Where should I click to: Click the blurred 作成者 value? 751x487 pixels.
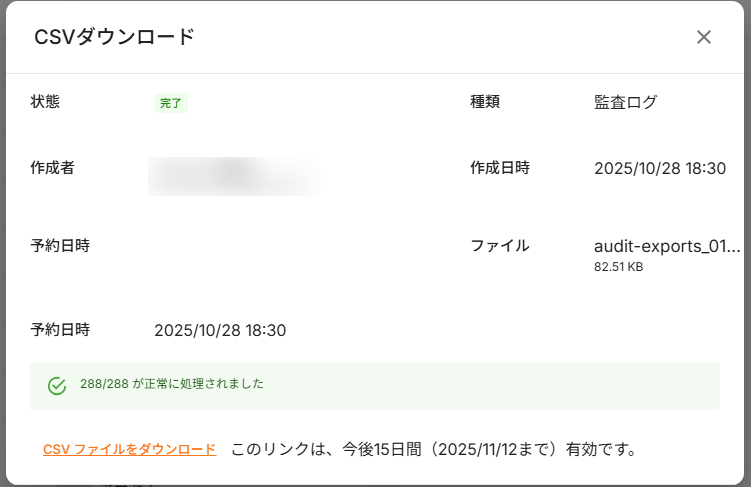pyautogui.click(x=234, y=175)
